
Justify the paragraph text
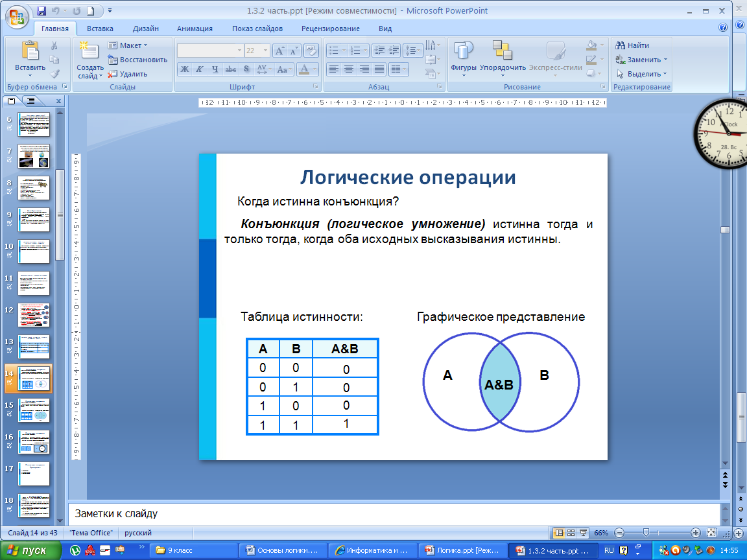379,69
